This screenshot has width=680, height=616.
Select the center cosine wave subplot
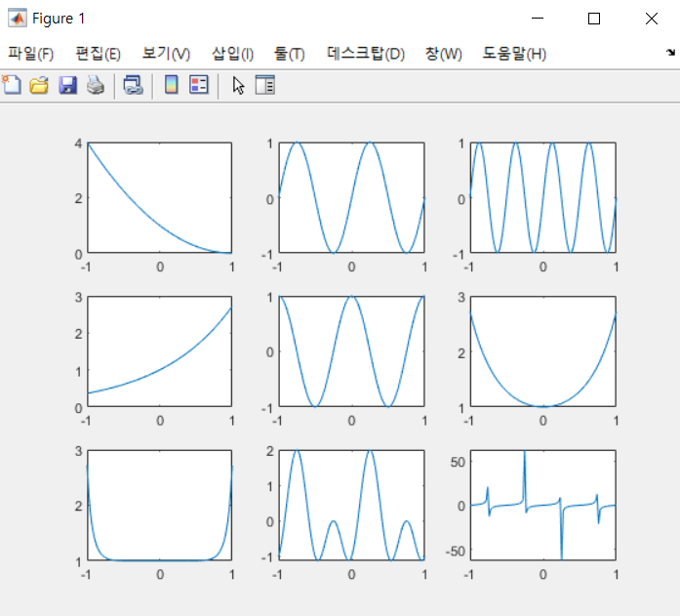pos(352,351)
